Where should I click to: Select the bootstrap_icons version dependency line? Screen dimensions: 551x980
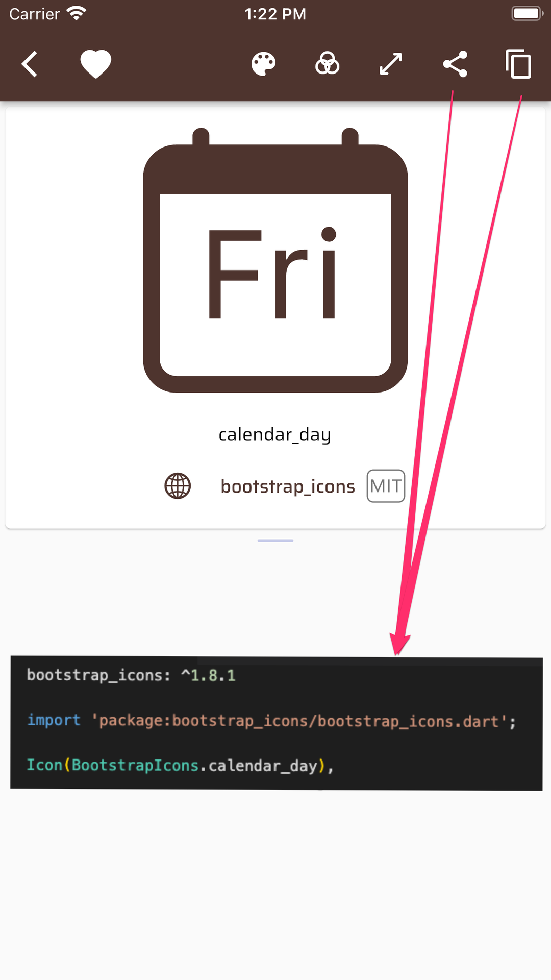tap(131, 675)
